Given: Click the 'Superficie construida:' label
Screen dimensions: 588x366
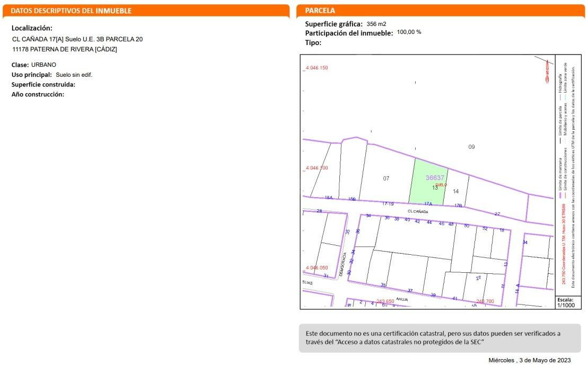Looking at the screenshot, I should [x=43, y=85].
